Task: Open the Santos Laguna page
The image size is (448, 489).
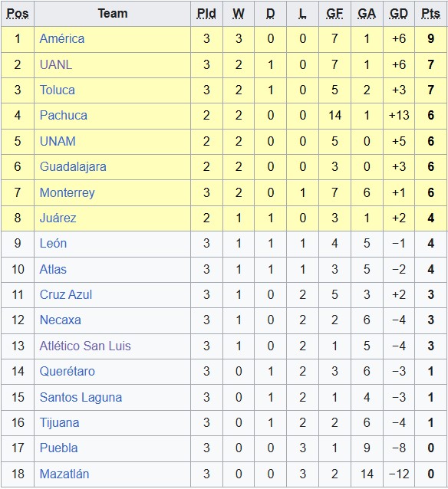Action: [x=81, y=398]
